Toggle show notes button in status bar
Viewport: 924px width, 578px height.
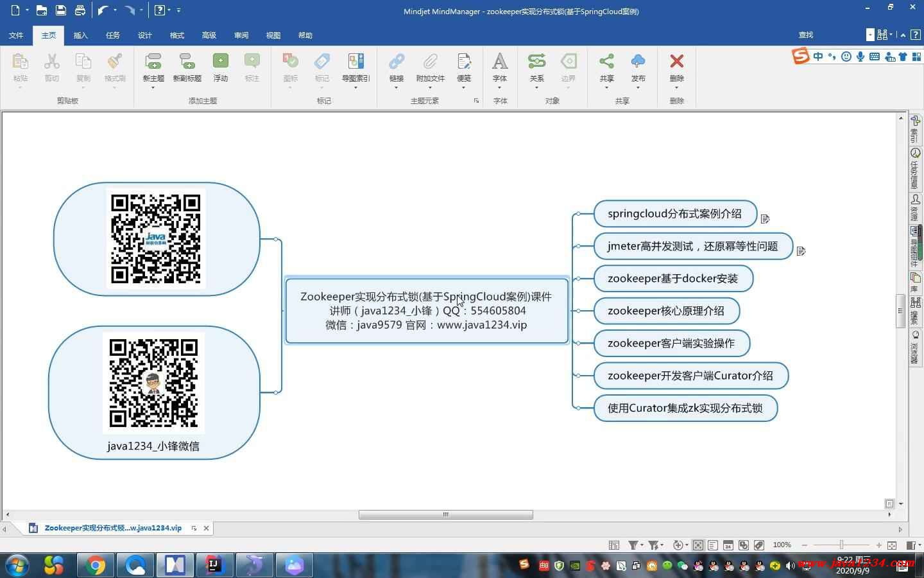(x=713, y=545)
